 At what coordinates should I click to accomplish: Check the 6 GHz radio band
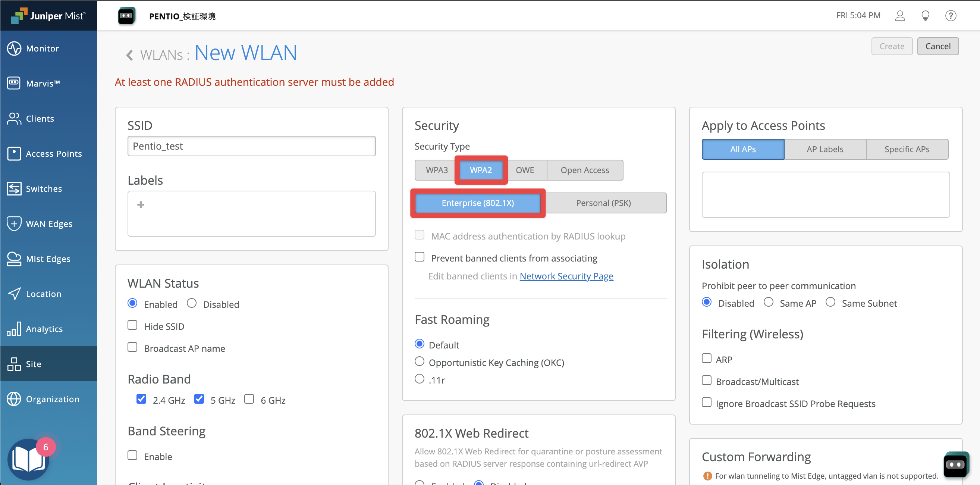(x=249, y=399)
